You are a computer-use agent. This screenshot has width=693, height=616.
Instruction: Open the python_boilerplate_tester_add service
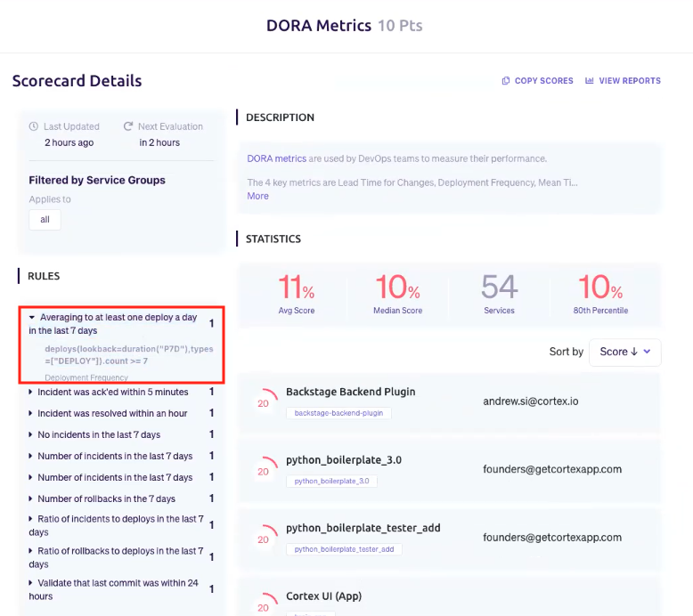click(x=363, y=528)
